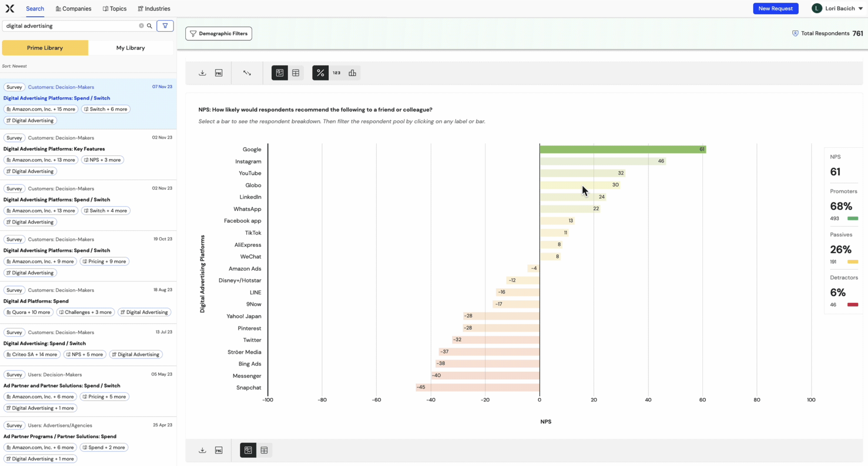Expand the NPS + 3 more tag
868x466 pixels.
point(102,160)
